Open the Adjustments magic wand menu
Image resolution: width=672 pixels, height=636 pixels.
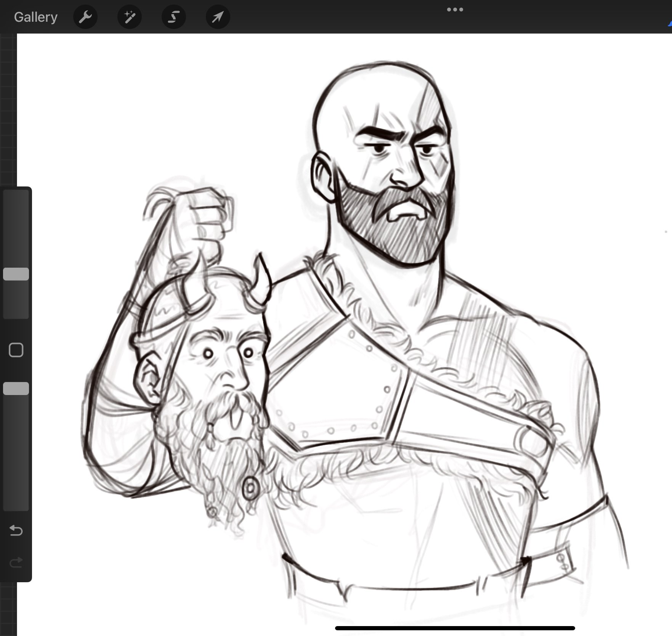pos(130,17)
